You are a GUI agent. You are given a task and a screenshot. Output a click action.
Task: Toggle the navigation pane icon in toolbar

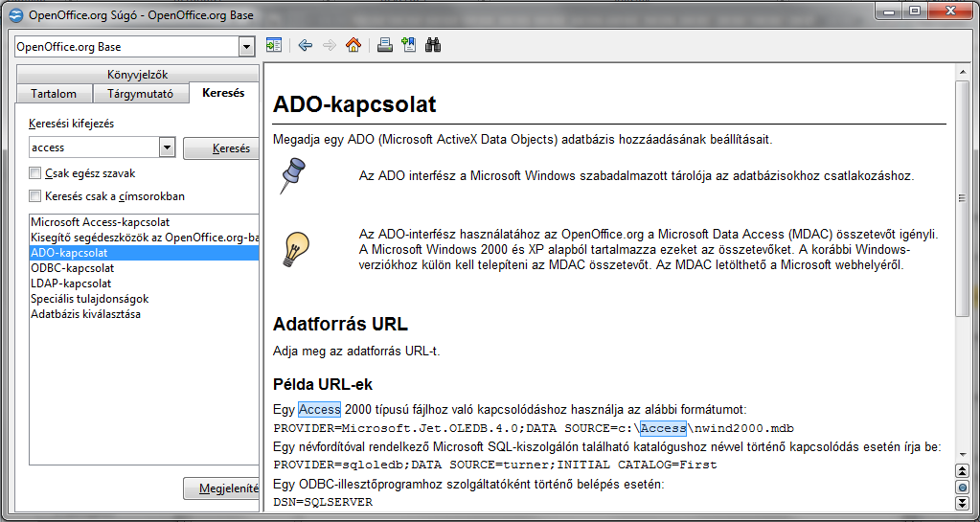[x=274, y=45]
